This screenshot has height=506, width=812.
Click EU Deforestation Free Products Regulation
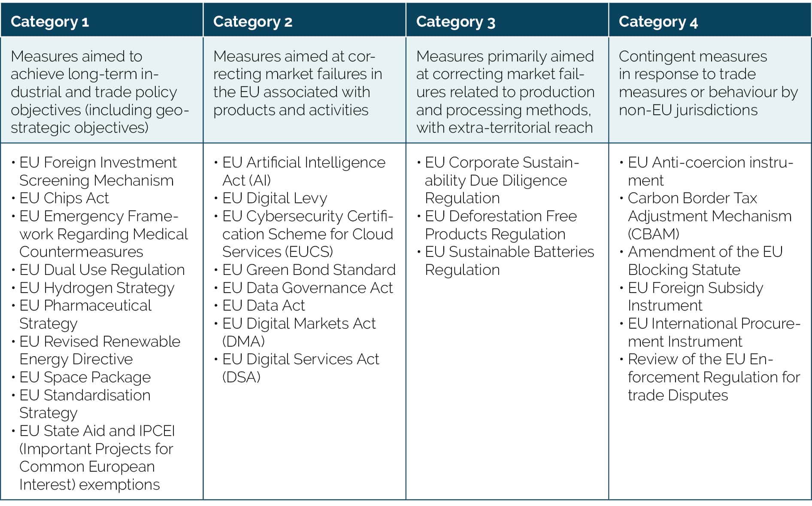tap(500, 225)
